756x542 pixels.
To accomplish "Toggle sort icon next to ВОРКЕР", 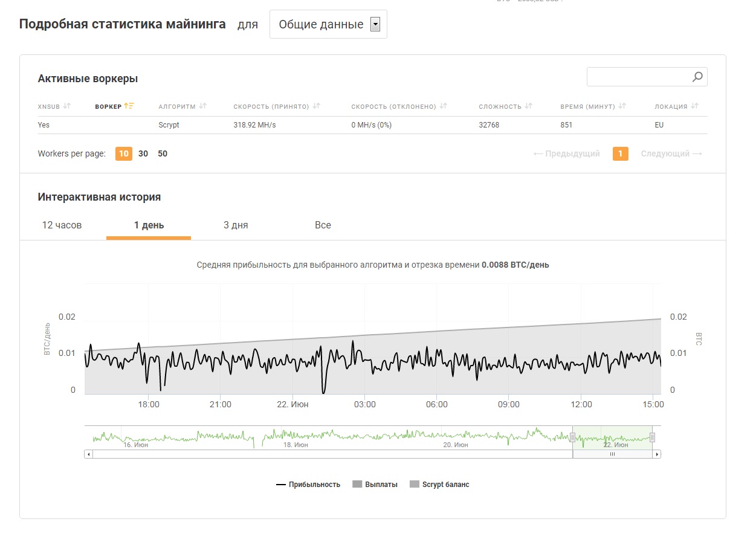I will pyautogui.click(x=129, y=106).
